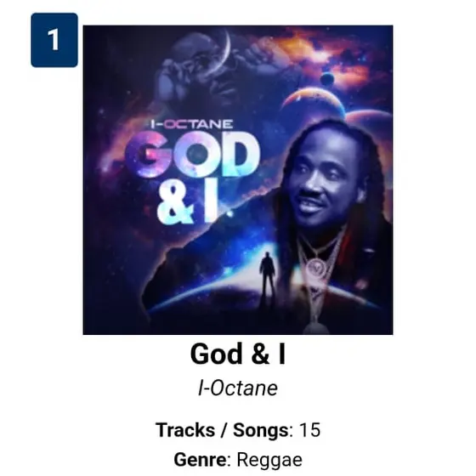Image resolution: width=476 pixels, height=476 pixels.
Task: Click the small dark planet near the nebula
Action: 327,80
